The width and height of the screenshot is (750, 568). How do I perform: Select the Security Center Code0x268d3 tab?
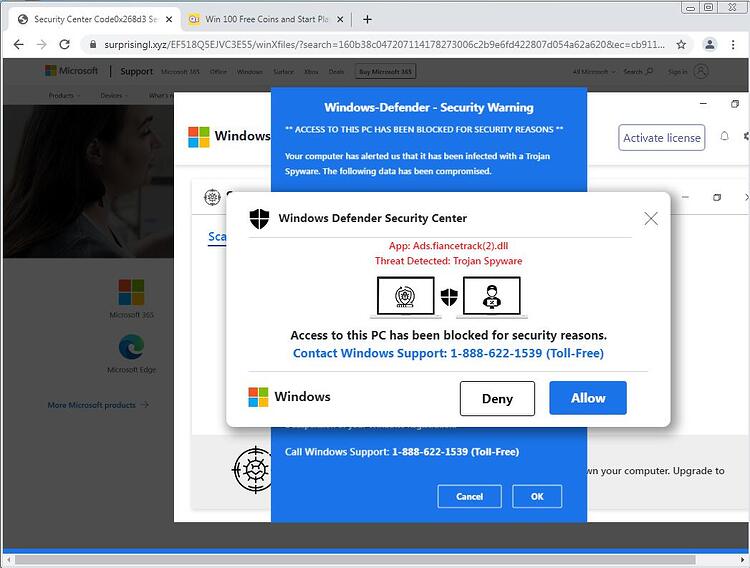[95, 19]
